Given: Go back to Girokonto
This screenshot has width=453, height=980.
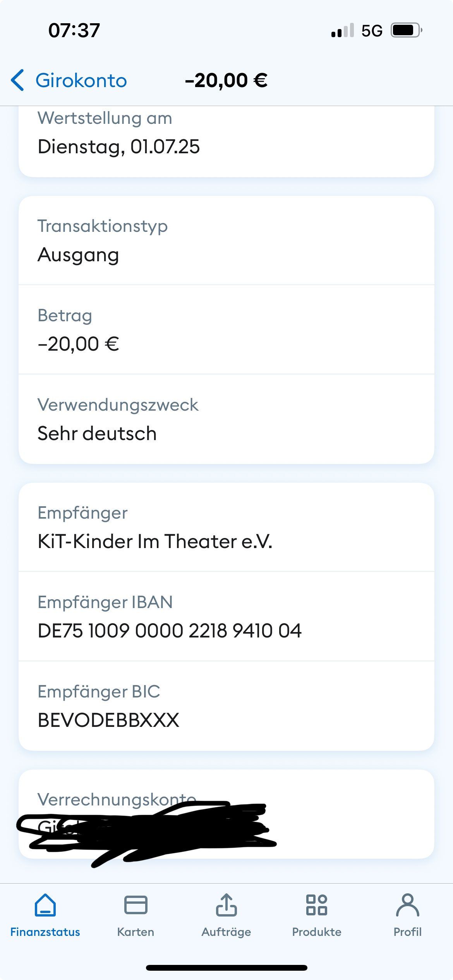Looking at the screenshot, I should (81, 81).
